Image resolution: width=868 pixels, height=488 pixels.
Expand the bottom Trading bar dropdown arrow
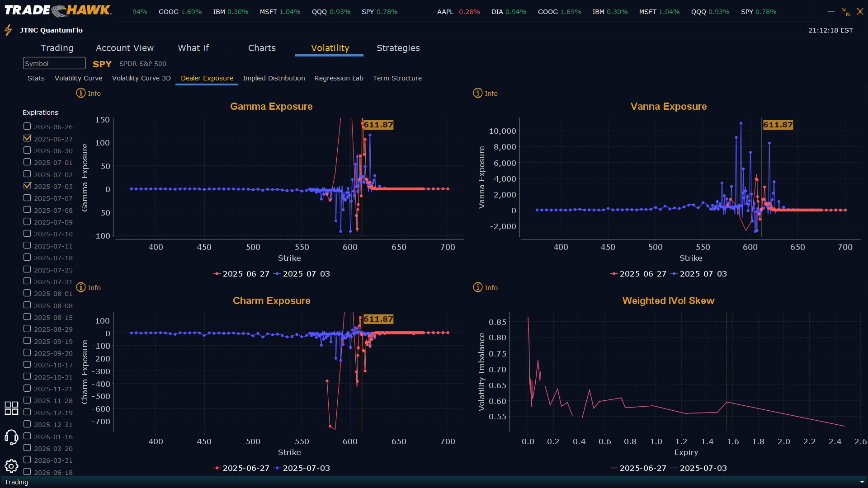pos(862,482)
